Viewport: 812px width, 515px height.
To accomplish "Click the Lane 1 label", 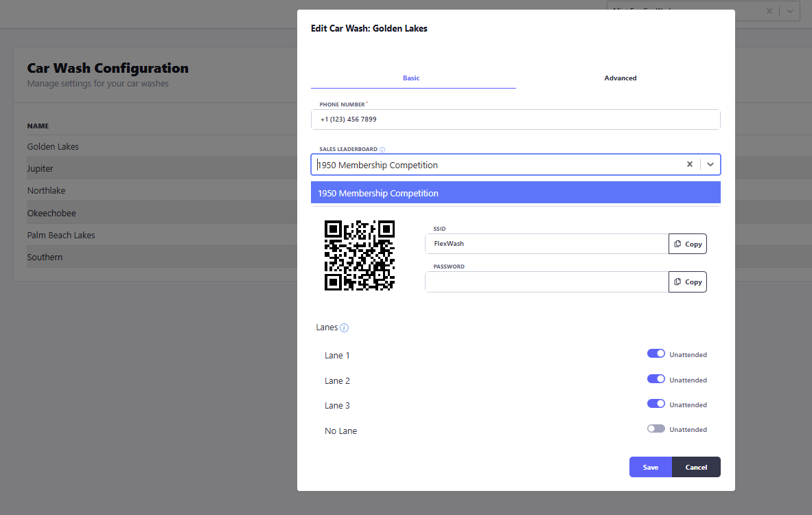I will point(337,356).
